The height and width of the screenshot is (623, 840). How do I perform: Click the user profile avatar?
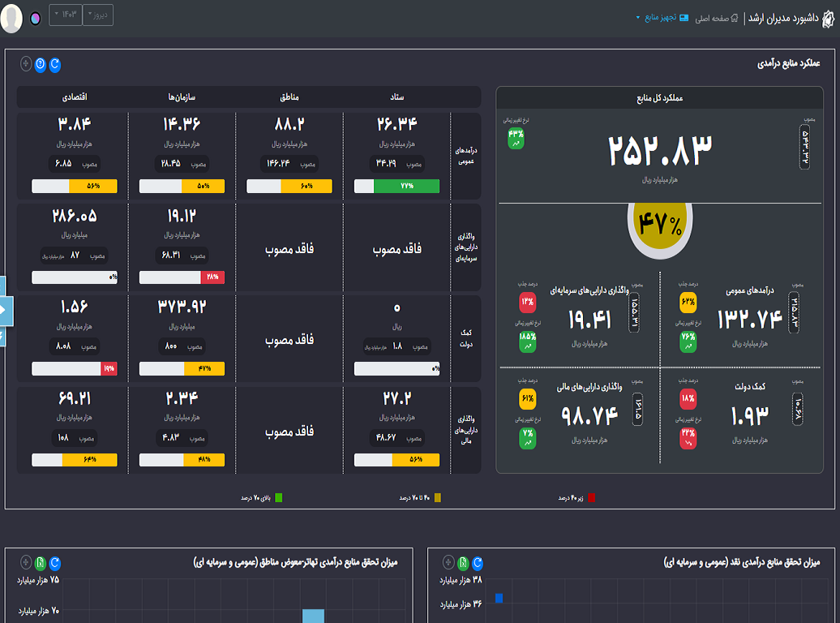click(x=11, y=18)
